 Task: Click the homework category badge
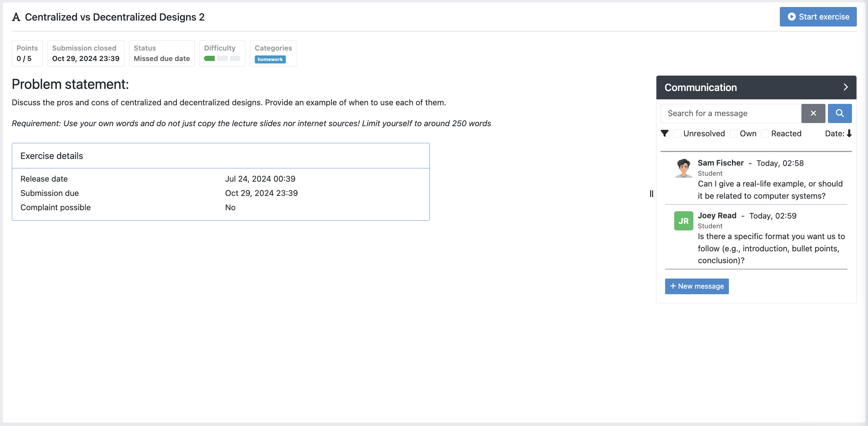point(270,59)
